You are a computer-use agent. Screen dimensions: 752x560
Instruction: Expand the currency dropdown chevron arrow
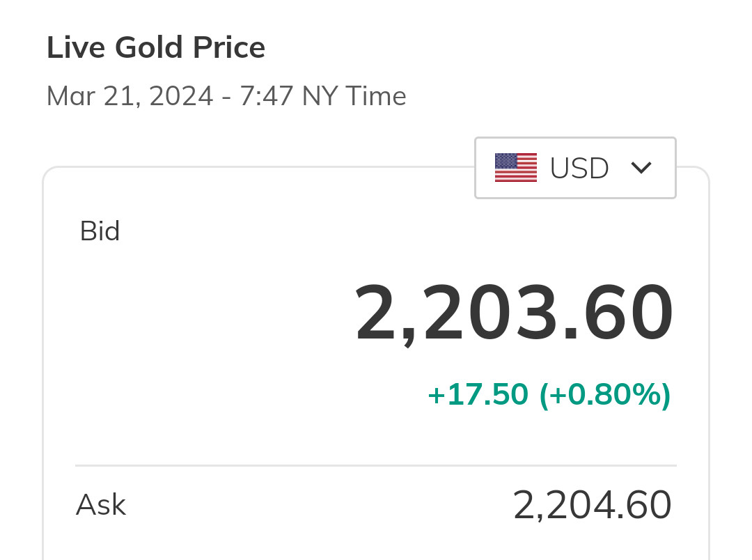pyautogui.click(x=641, y=168)
